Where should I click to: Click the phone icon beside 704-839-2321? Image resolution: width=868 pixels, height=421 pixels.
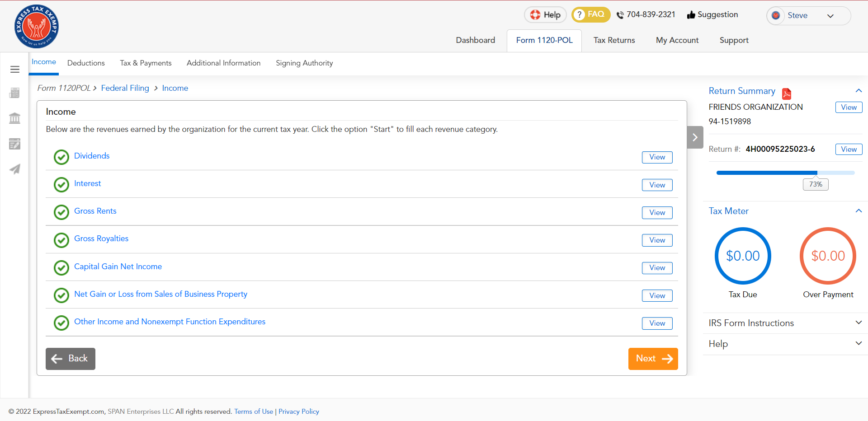pos(620,15)
